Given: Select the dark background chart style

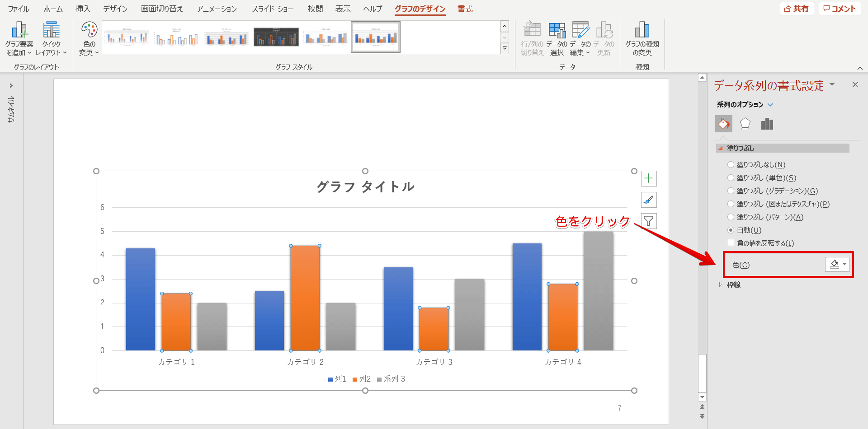Looking at the screenshot, I should click(x=276, y=37).
